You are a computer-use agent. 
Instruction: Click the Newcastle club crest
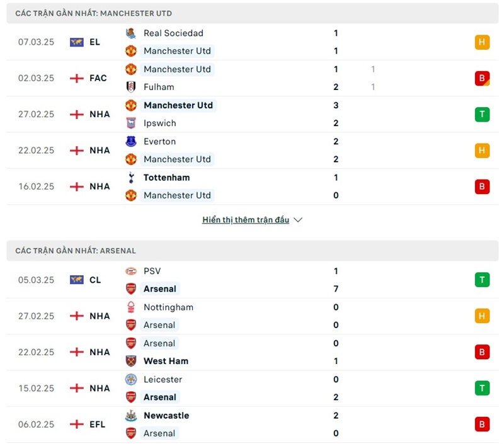(130, 416)
